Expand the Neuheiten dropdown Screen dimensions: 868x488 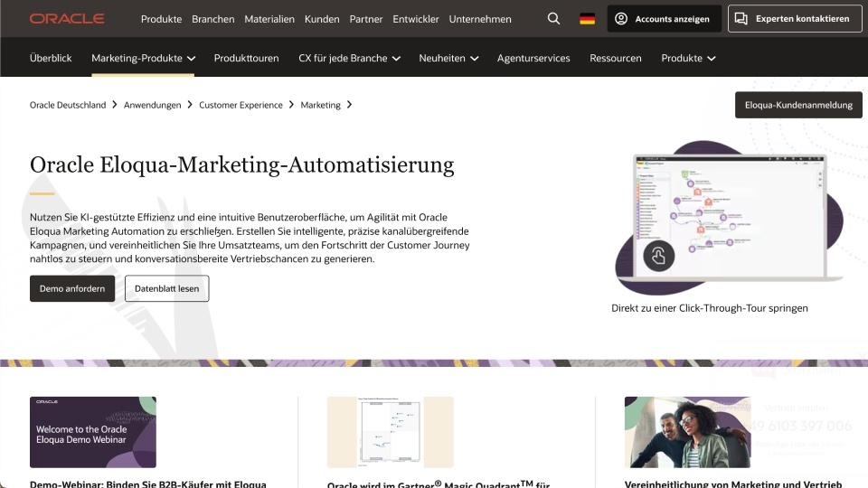pyautogui.click(x=448, y=58)
